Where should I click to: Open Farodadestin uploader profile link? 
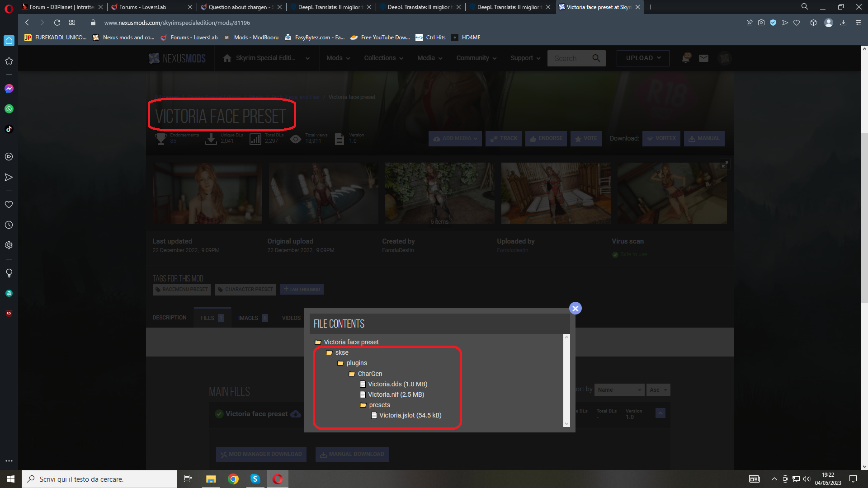(512, 250)
